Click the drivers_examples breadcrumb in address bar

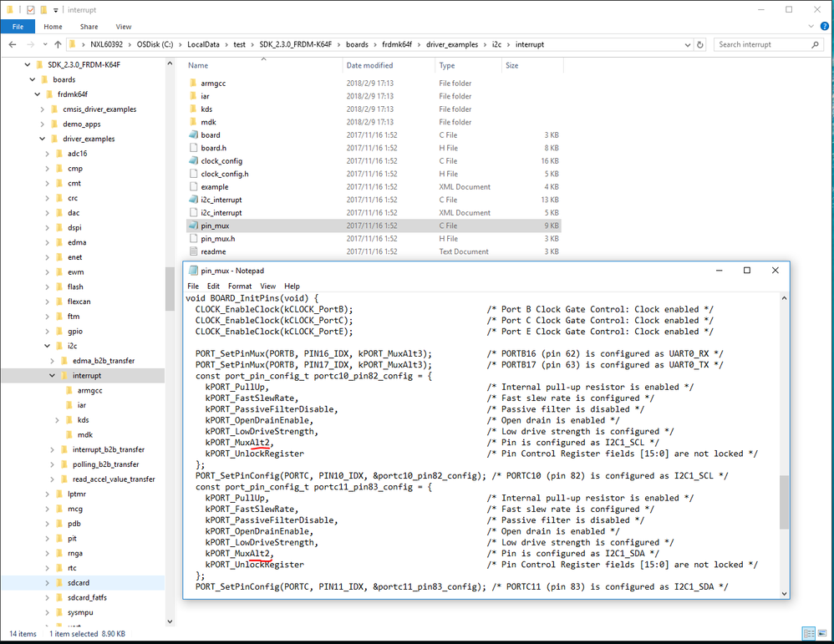tap(452, 44)
